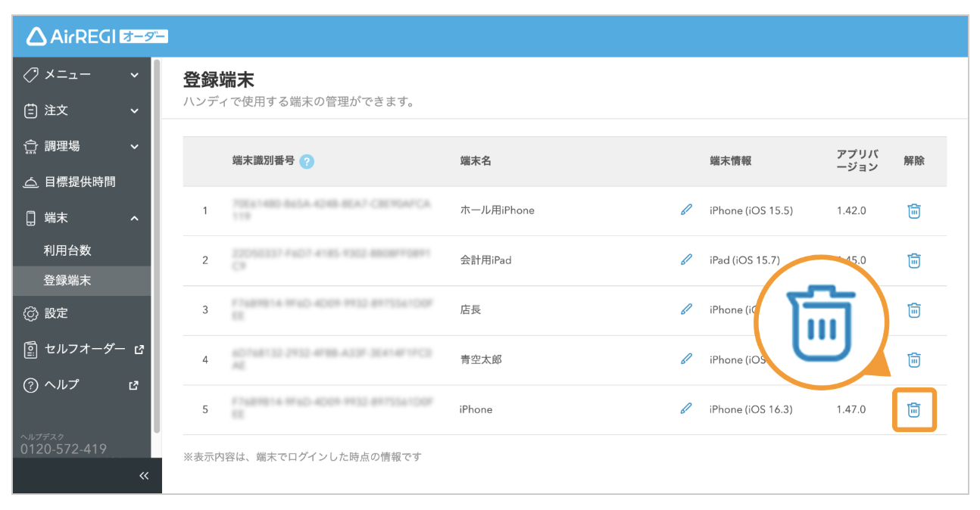
Task: Delete the ホール用iPhone registered device
Action: pos(914,210)
